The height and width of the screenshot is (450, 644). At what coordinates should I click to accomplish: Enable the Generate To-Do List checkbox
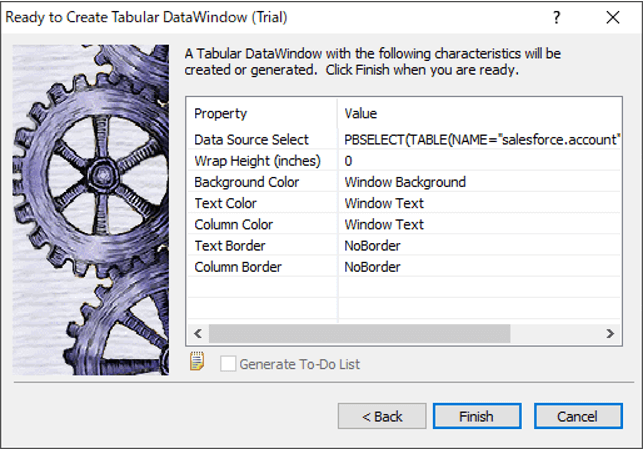coord(228,364)
